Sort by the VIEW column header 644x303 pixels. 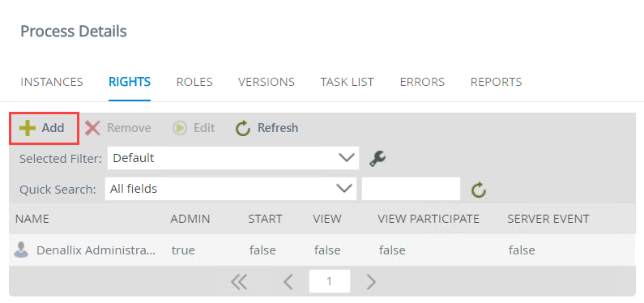(327, 219)
